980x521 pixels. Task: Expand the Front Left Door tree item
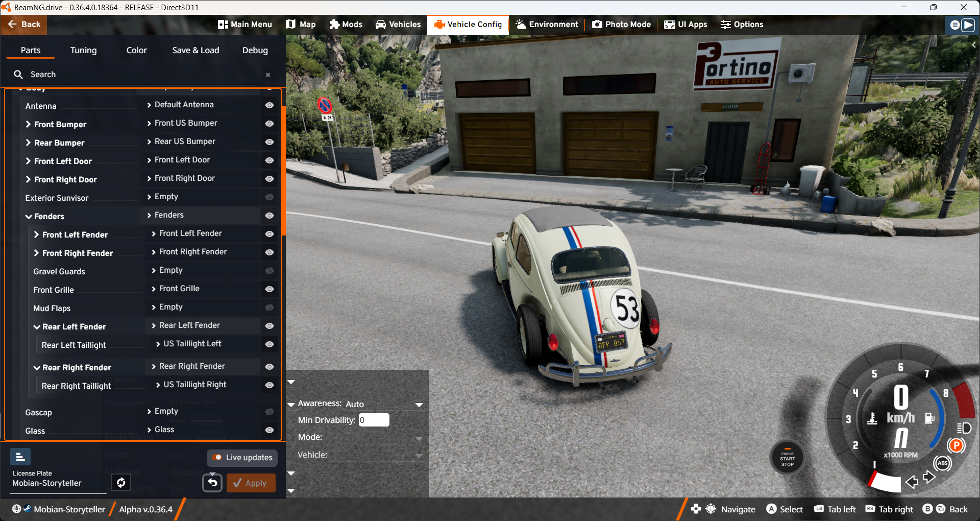[29, 161]
